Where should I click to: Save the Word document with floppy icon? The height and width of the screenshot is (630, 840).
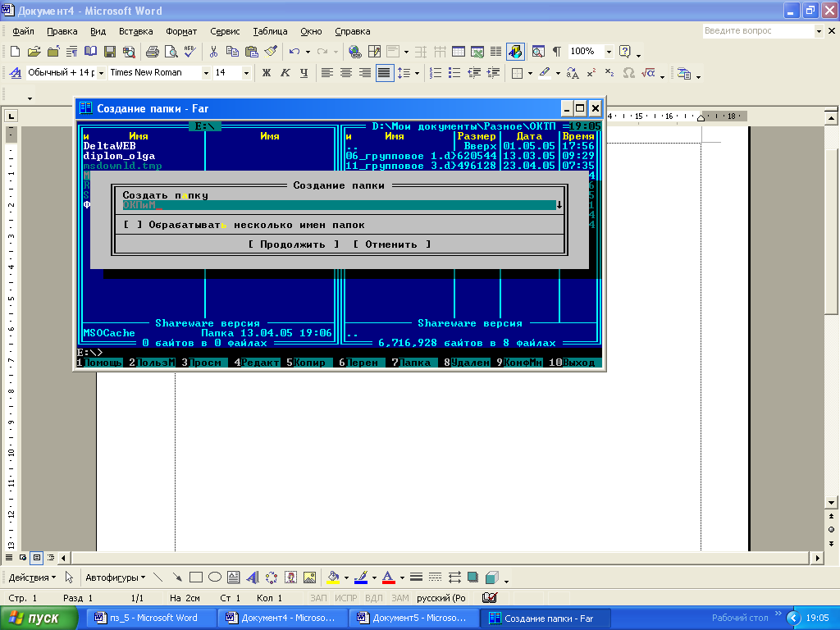[110, 52]
